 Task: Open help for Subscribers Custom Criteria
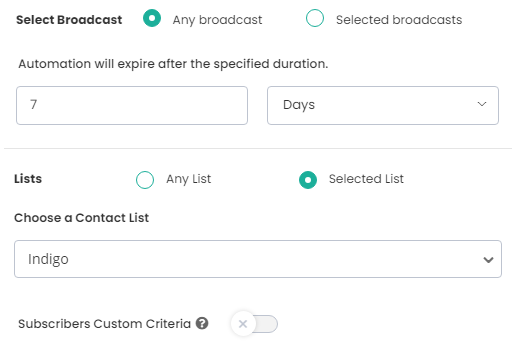coord(202,323)
